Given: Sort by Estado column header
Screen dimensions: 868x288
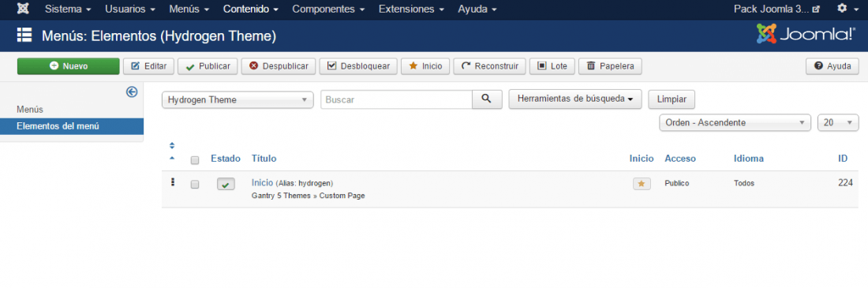Looking at the screenshot, I should pos(226,159).
